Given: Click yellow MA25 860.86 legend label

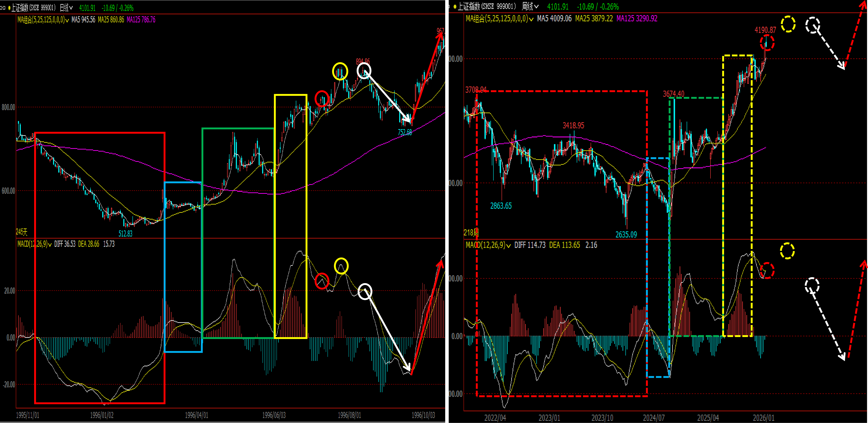Looking at the screenshot, I should click(x=111, y=20).
